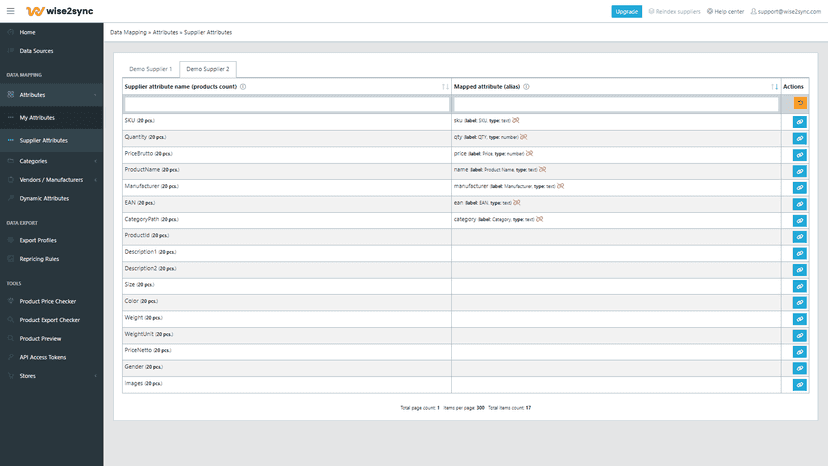The height and width of the screenshot is (466, 828).
Task: Open the hamburger menu icon
Action: [x=11, y=11]
